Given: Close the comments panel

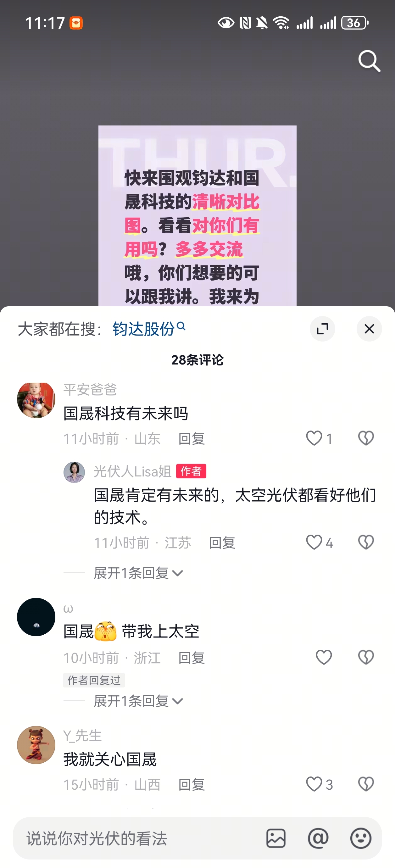Looking at the screenshot, I should [x=369, y=329].
